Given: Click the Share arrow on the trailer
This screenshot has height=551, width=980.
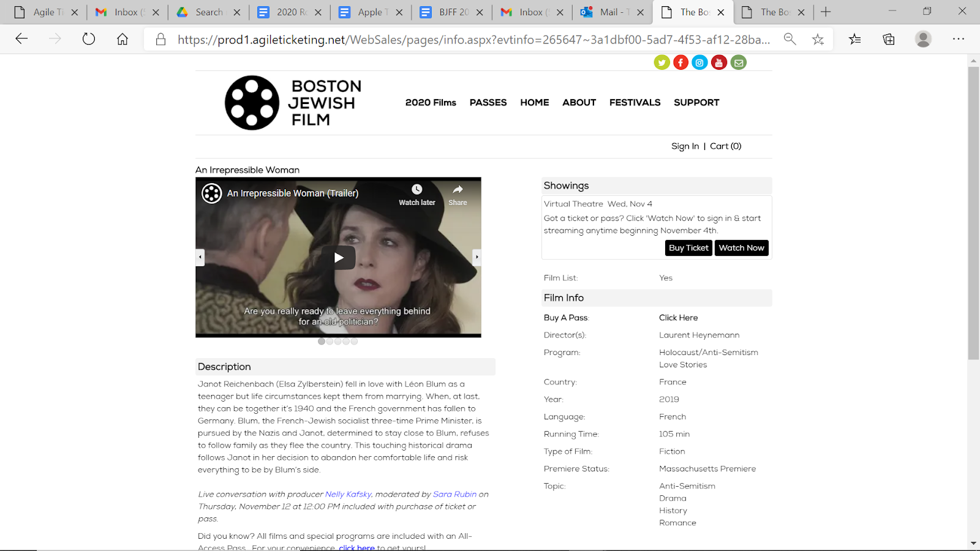Looking at the screenshot, I should [458, 190].
